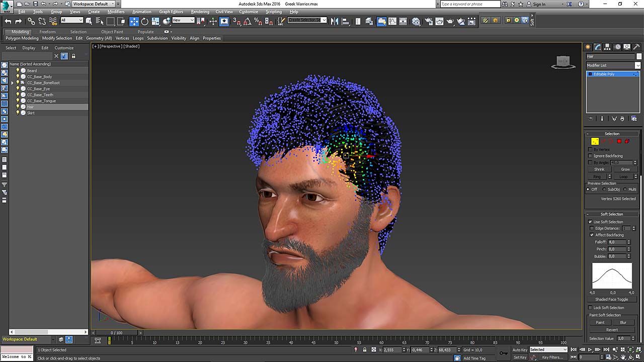Screen dimensions: 644x362
Task: Open the Hierarchy command panel tab
Action: point(607,47)
